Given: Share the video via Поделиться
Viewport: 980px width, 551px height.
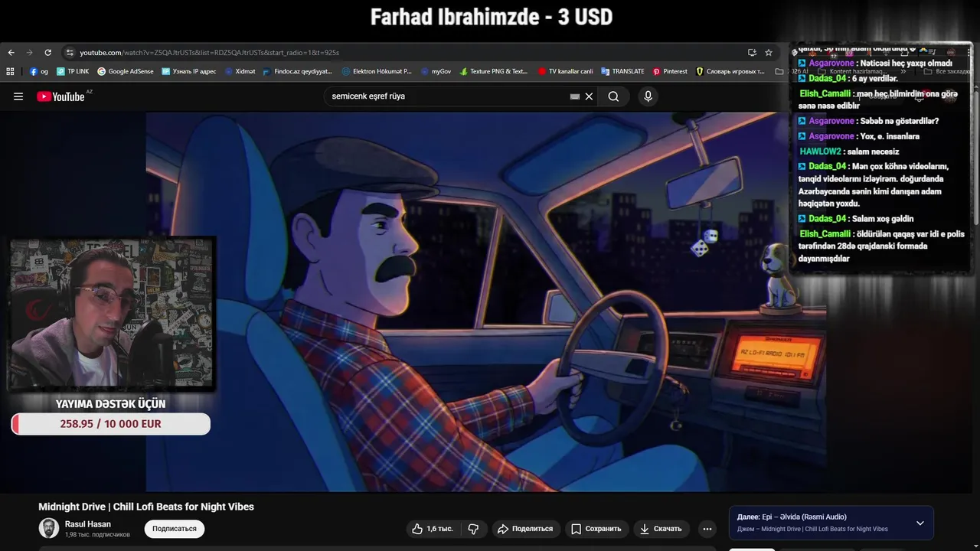Looking at the screenshot, I should point(525,529).
